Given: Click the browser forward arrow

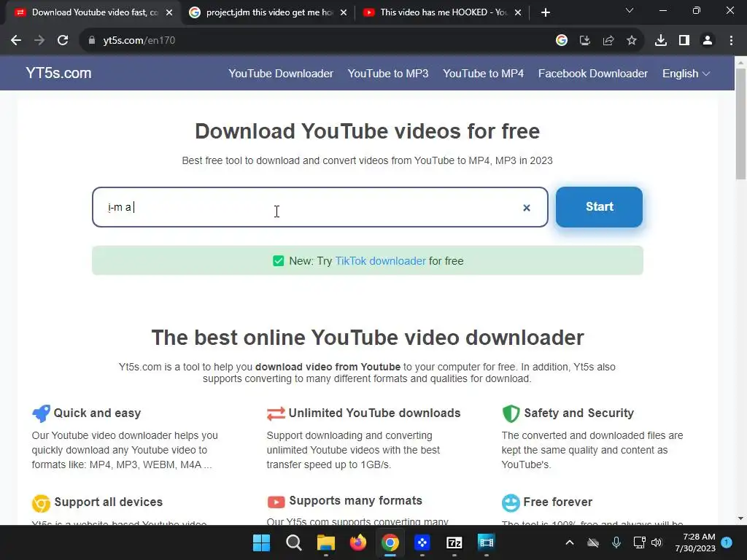Looking at the screenshot, I should point(39,41).
